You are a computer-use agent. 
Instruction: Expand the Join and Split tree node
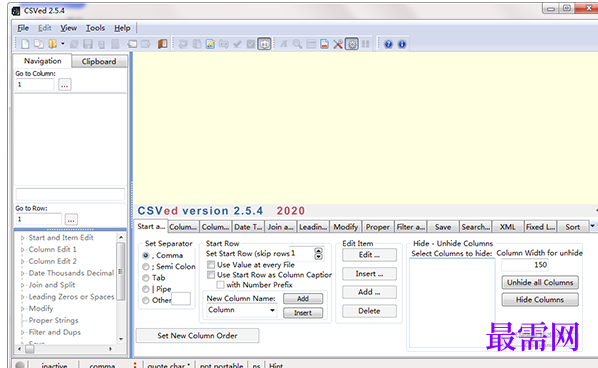tap(22, 285)
